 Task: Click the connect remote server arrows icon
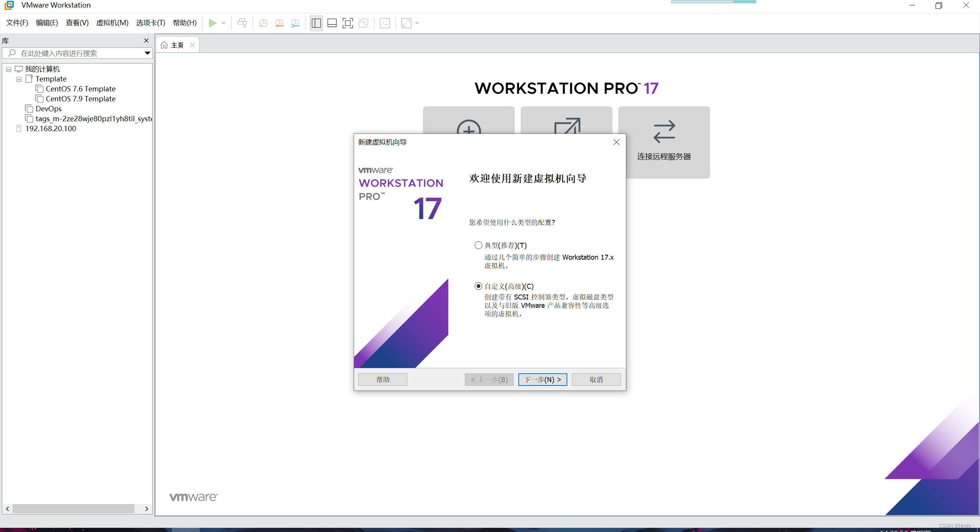(664, 132)
